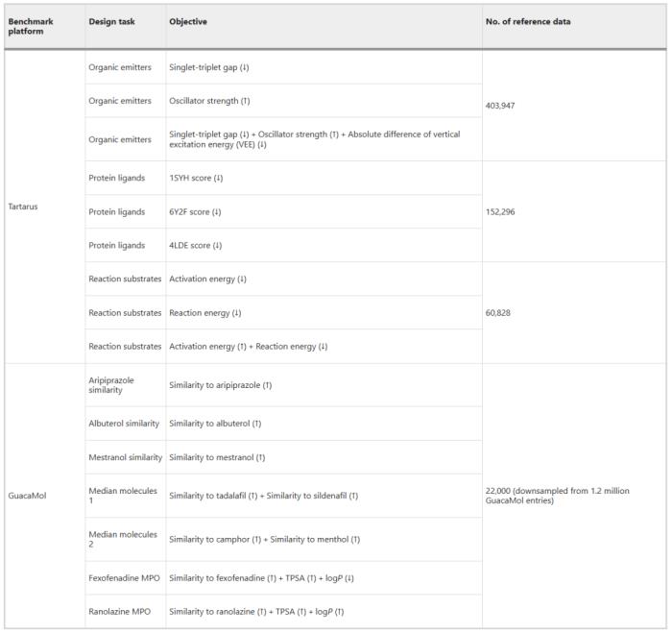Select the Fexofenadine MPO task cell
The image size is (672, 633).
[x=124, y=577]
